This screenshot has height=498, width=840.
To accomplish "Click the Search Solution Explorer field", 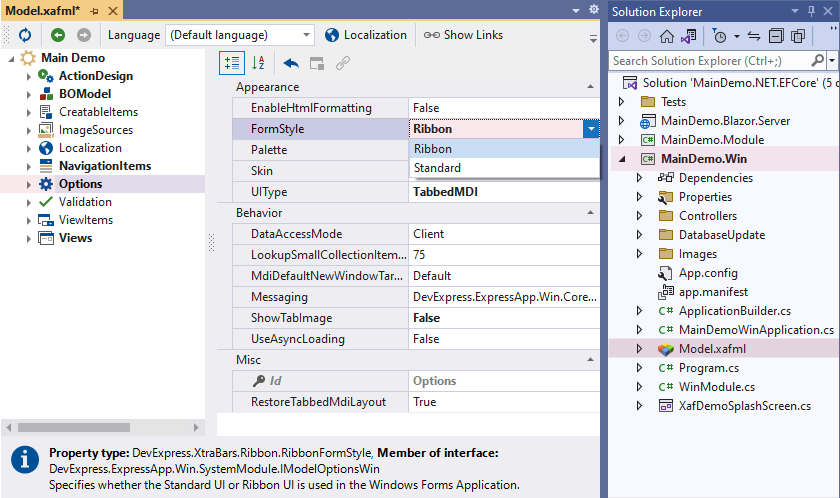I will point(710,61).
